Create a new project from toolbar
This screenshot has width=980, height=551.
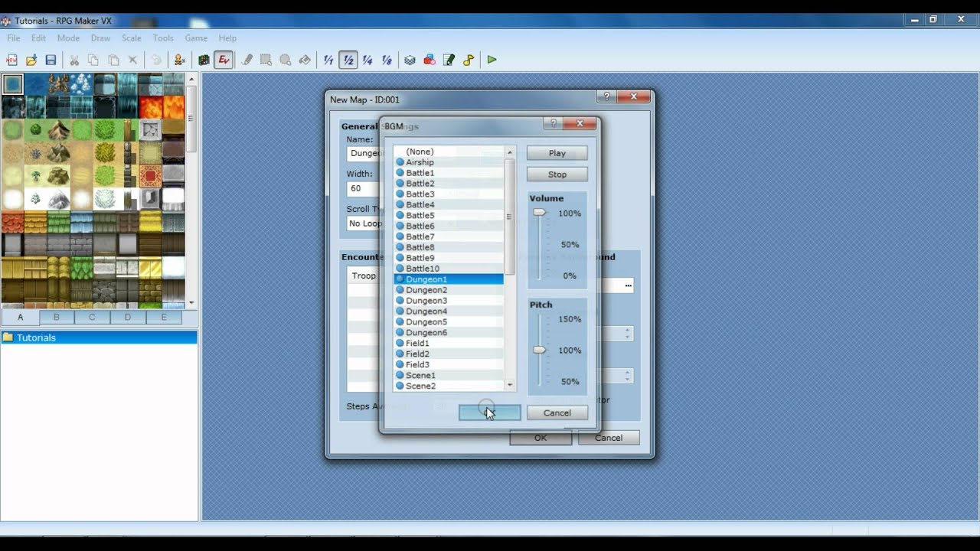pyautogui.click(x=11, y=60)
